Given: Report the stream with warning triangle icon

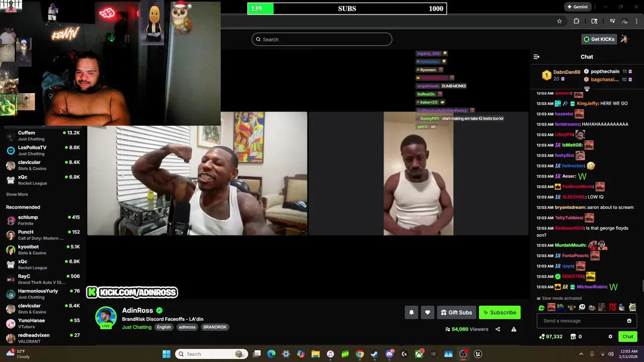Looking at the screenshot, I should 514,329.
